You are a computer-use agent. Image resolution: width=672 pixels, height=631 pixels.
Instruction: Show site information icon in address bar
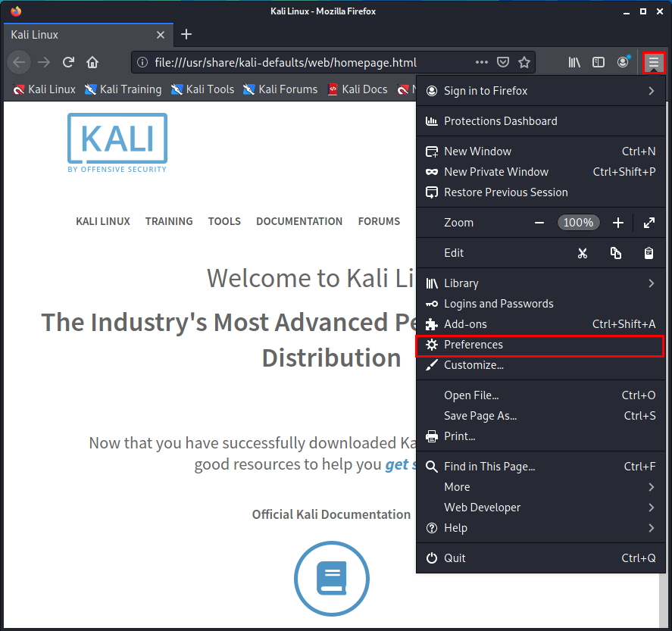click(x=142, y=63)
